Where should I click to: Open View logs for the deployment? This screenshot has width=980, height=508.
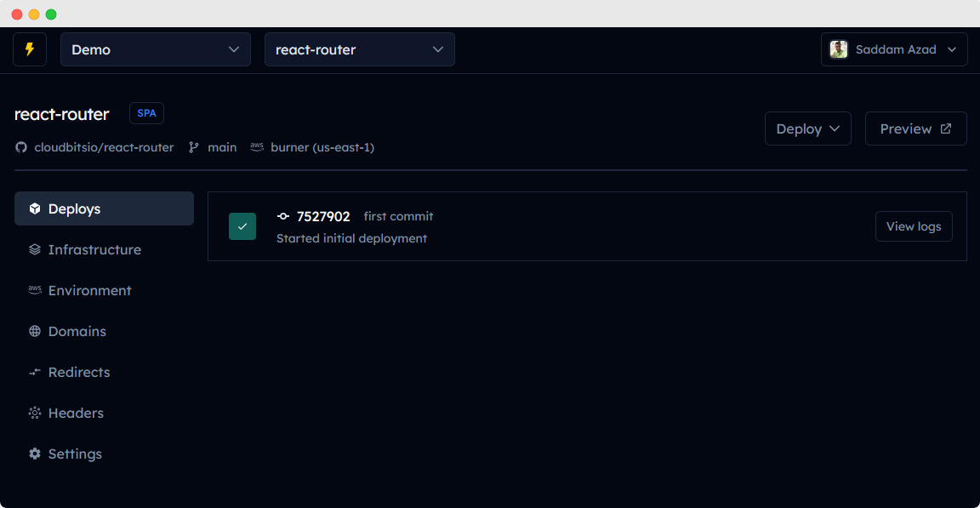click(x=913, y=226)
